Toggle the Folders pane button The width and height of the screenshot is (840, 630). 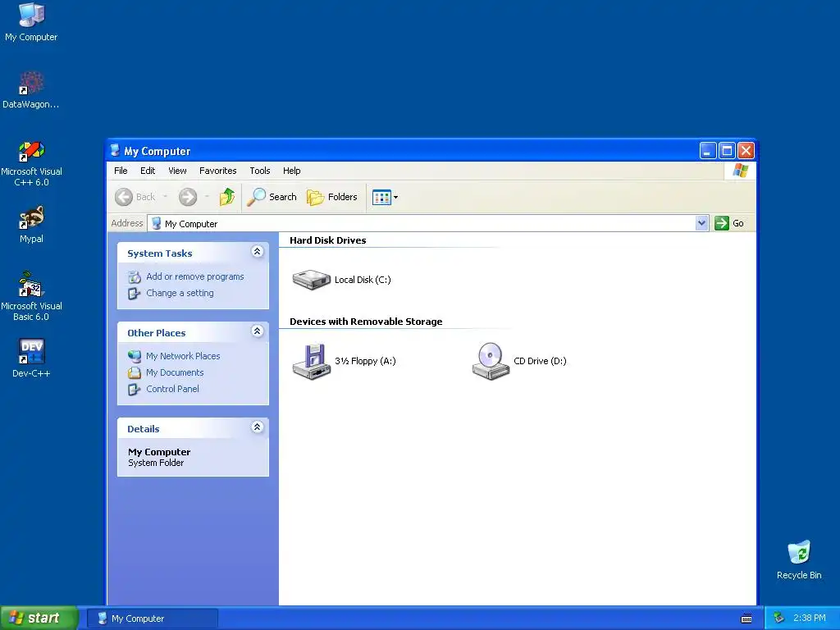[331, 197]
